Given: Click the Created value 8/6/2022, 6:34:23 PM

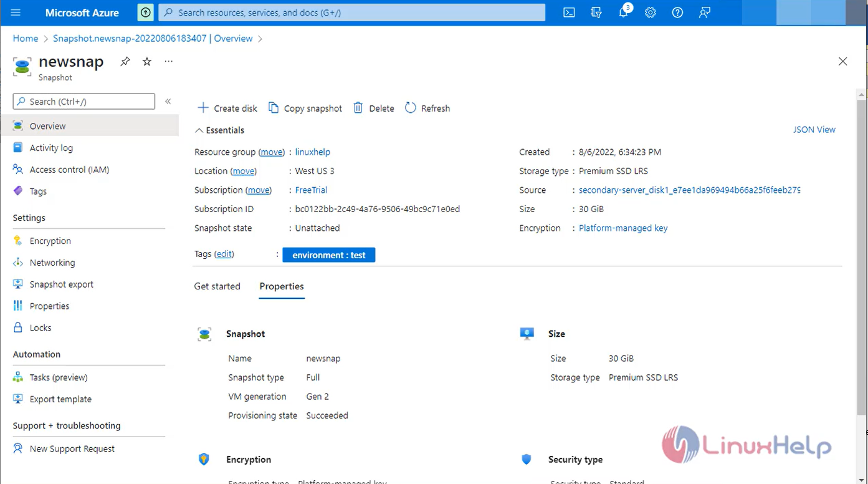Looking at the screenshot, I should pyautogui.click(x=620, y=152).
